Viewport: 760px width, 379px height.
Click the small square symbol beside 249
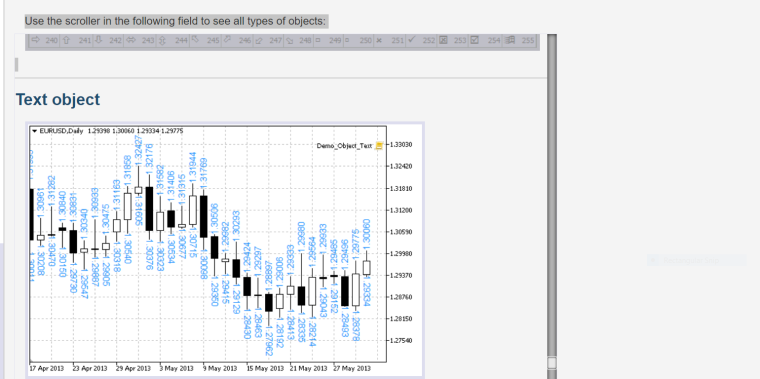318,41
